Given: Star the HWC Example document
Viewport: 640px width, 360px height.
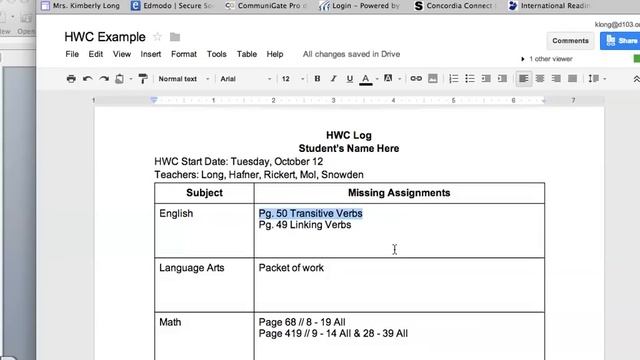Looking at the screenshot, I should [x=157, y=37].
